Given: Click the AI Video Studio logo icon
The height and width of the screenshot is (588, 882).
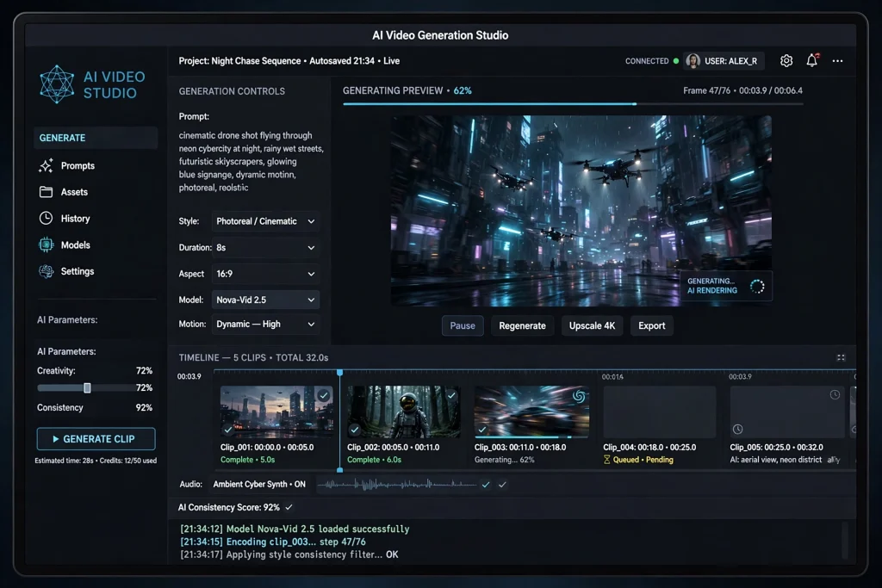Looking at the screenshot, I should [57, 84].
